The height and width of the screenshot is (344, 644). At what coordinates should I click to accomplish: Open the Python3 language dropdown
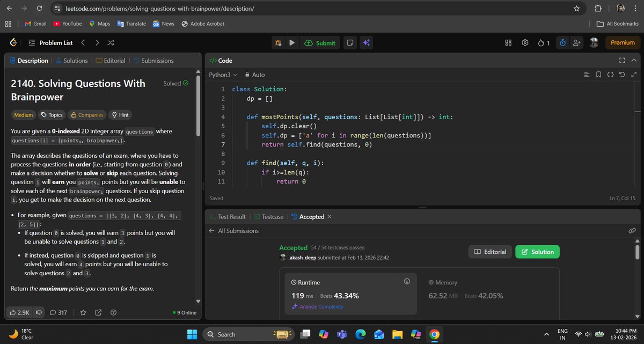coord(223,75)
